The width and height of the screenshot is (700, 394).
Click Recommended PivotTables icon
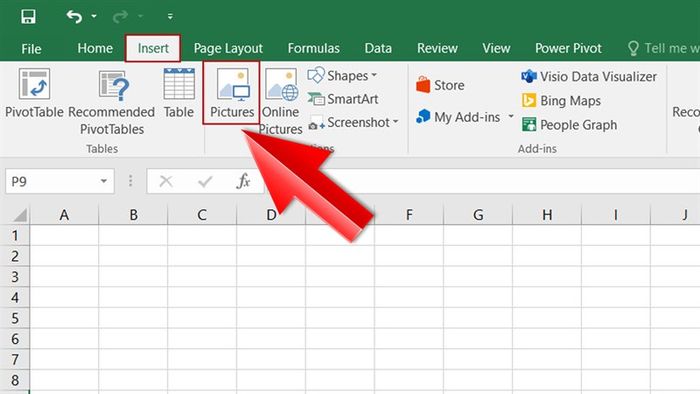click(112, 102)
